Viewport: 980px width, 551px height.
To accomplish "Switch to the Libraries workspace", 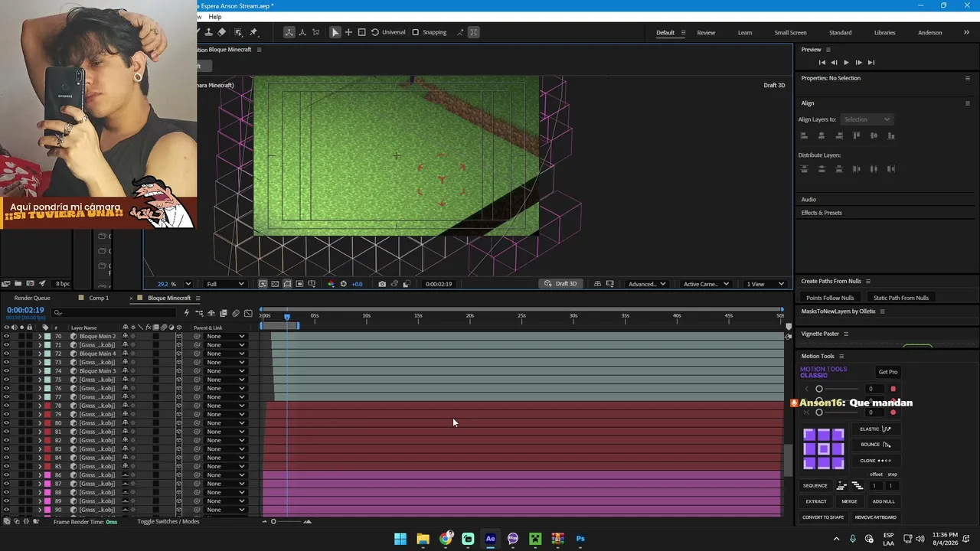I will pyautogui.click(x=885, y=33).
